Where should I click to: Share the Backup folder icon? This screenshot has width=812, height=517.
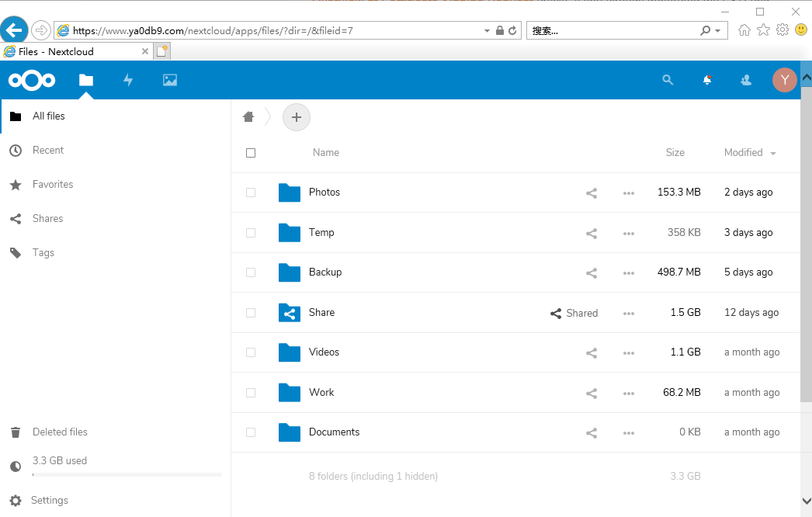coord(592,273)
